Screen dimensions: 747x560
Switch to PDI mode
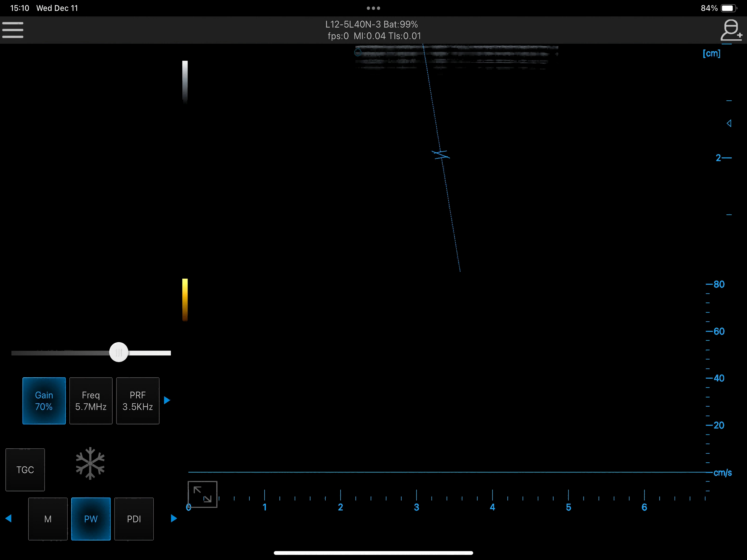point(134,519)
